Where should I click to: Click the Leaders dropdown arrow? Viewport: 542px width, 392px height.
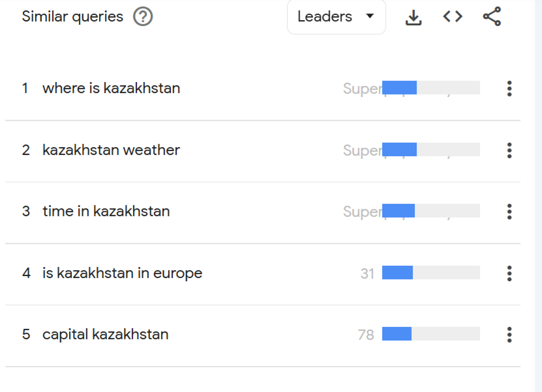(370, 16)
